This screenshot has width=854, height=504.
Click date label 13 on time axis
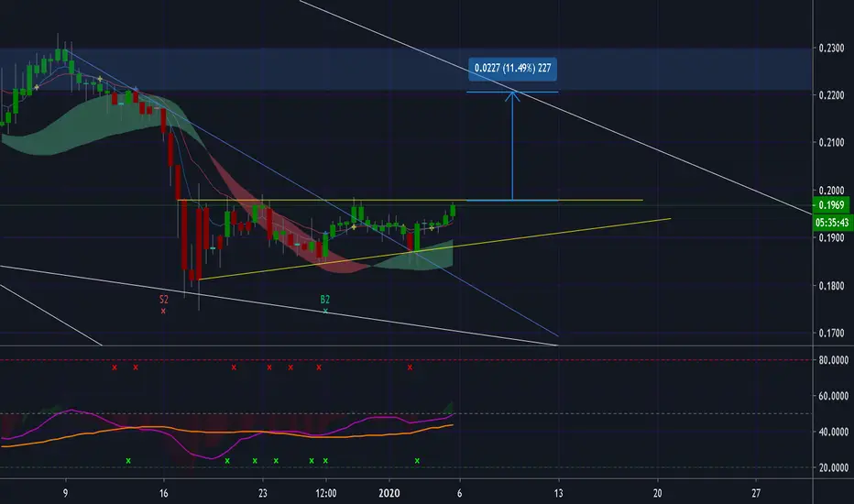tap(558, 493)
